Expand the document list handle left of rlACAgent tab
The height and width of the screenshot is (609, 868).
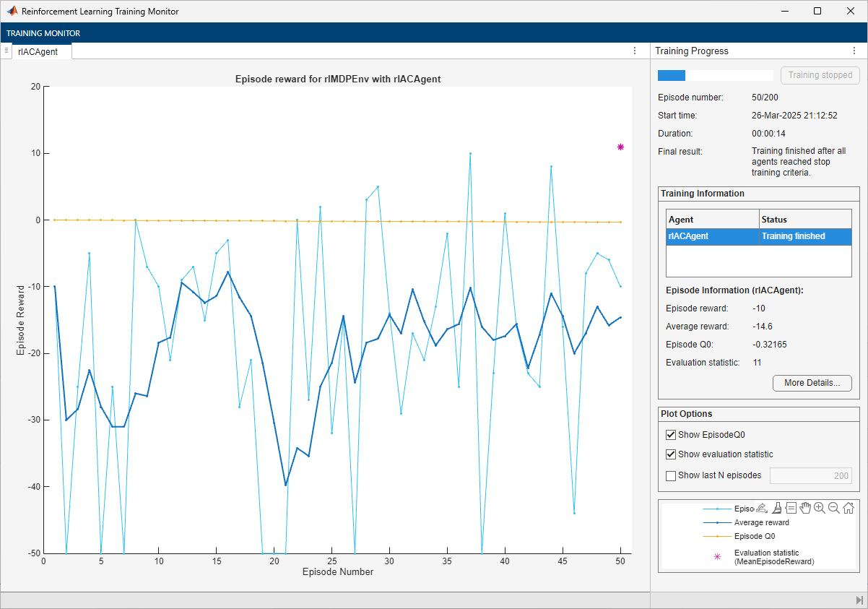coord(6,51)
